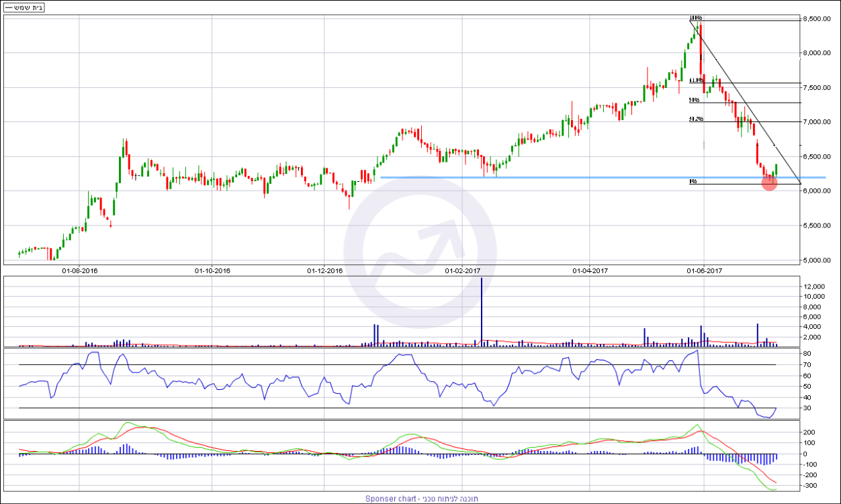Select the 01-12-2016 date on the time axis

click(325, 271)
